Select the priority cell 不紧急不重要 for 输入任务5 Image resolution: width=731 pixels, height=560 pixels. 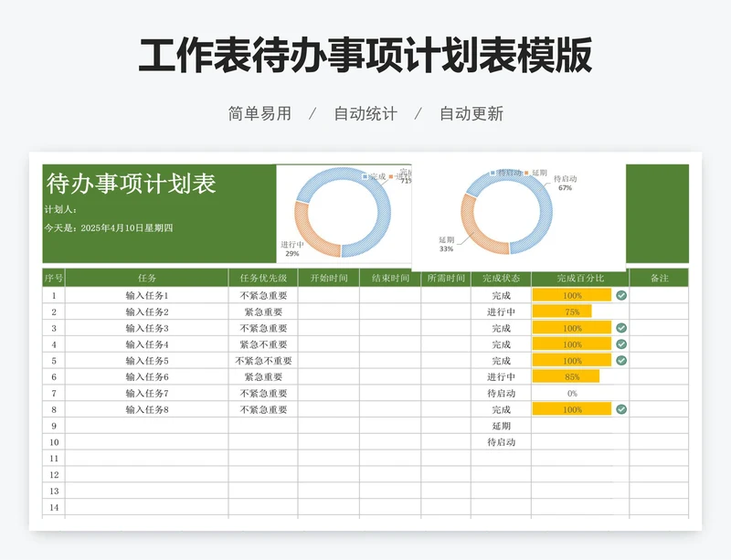(263, 361)
